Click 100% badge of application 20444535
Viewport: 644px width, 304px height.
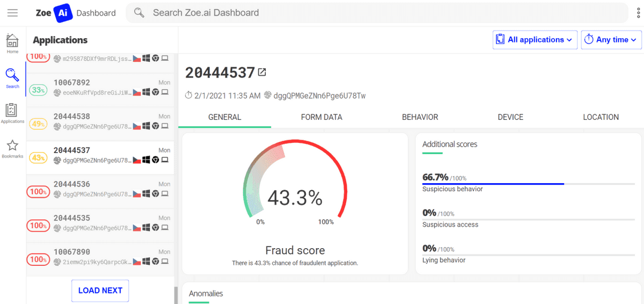38,226
